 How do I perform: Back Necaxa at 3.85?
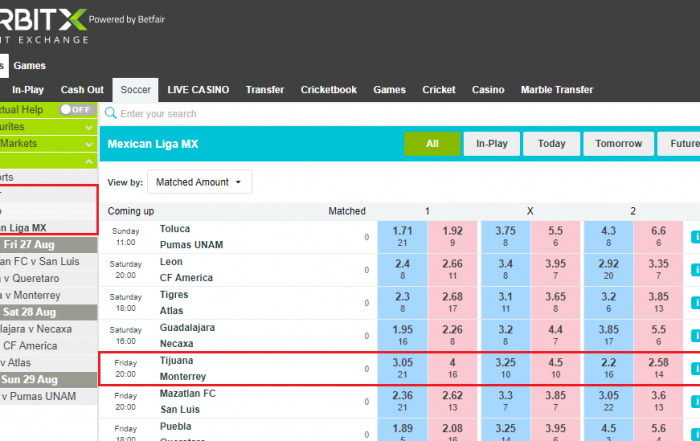[608, 336]
